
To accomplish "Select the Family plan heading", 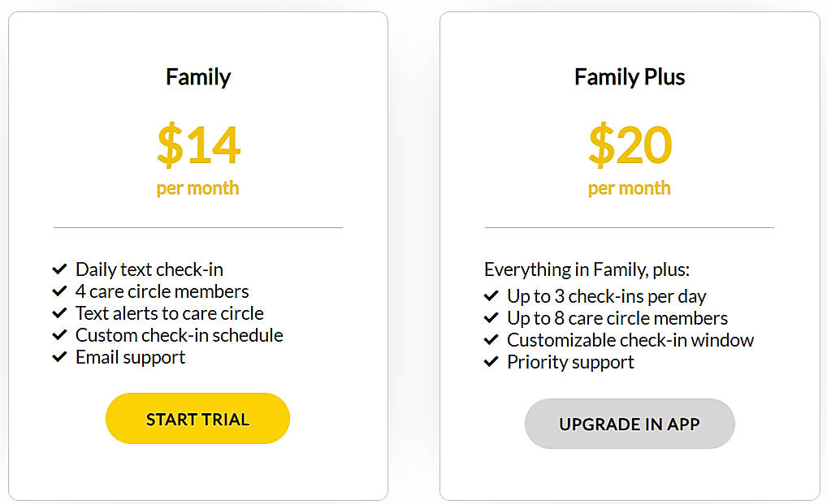I will click(197, 77).
